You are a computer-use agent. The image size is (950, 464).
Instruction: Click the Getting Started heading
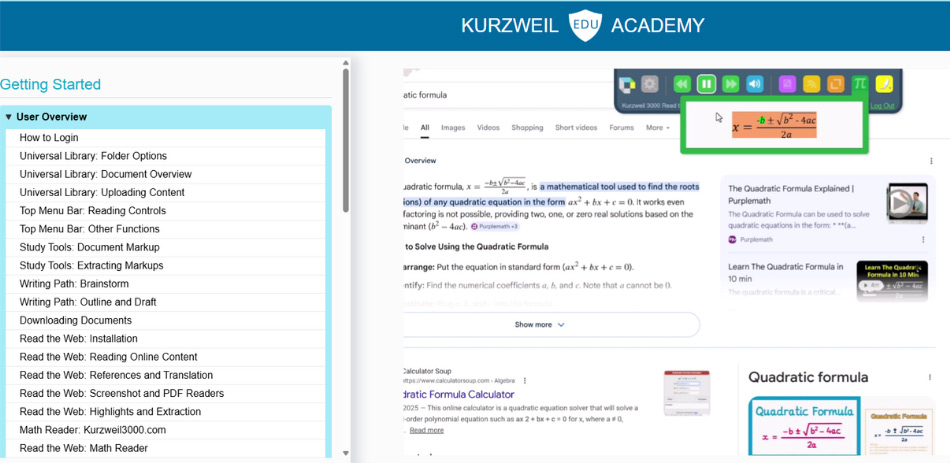[50, 84]
